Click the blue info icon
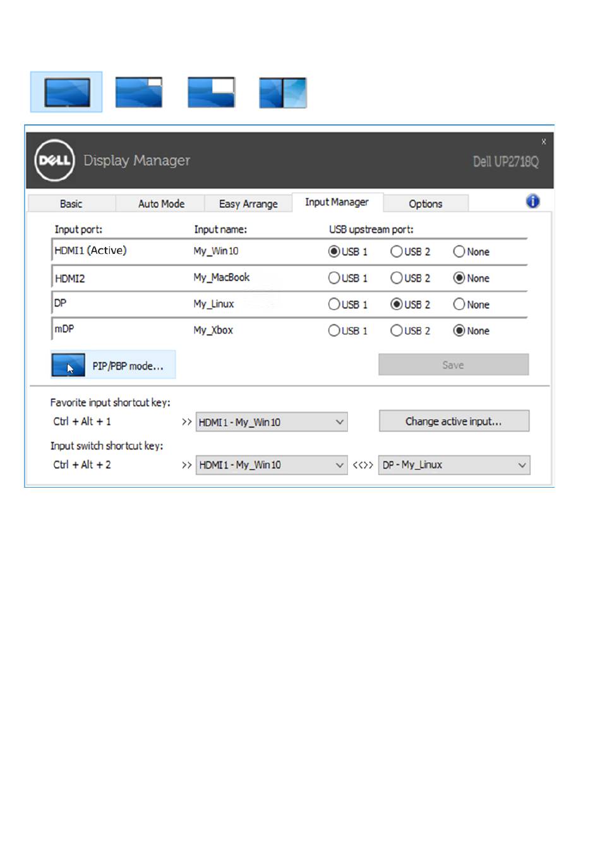This screenshot has height=868, width=600. point(532,202)
